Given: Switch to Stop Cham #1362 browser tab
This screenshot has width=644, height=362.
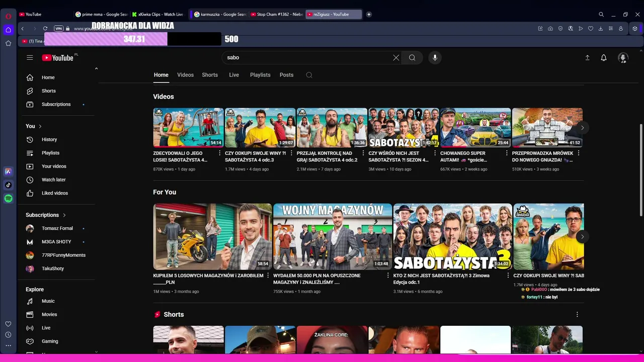Looking at the screenshot, I should pos(277,15).
